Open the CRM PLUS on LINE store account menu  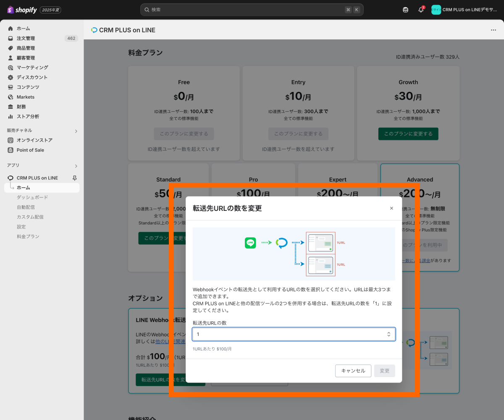point(464,10)
